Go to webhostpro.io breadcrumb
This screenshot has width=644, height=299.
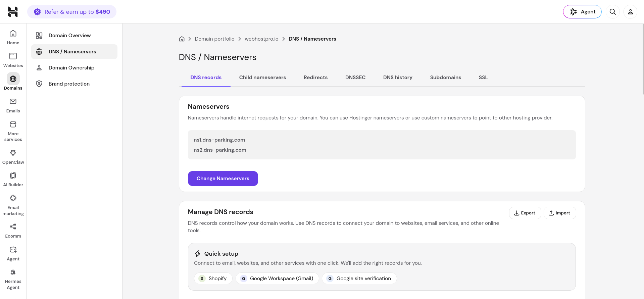pos(262,39)
